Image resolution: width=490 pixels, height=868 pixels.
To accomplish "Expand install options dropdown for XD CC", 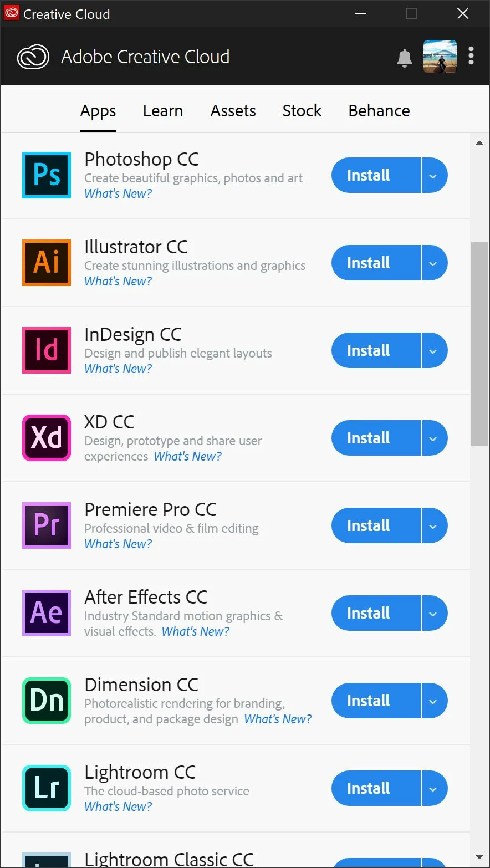I will pyautogui.click(x=435, y=438).
